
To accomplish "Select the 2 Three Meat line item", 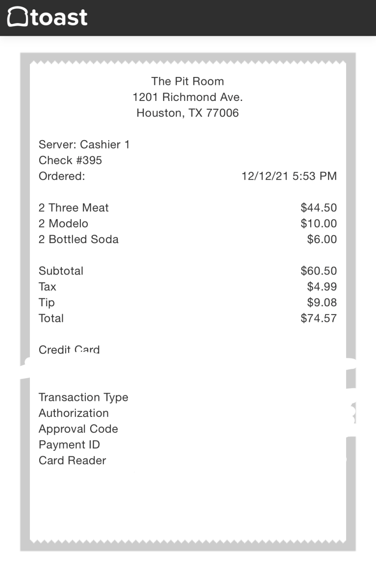I will point(74,208).
